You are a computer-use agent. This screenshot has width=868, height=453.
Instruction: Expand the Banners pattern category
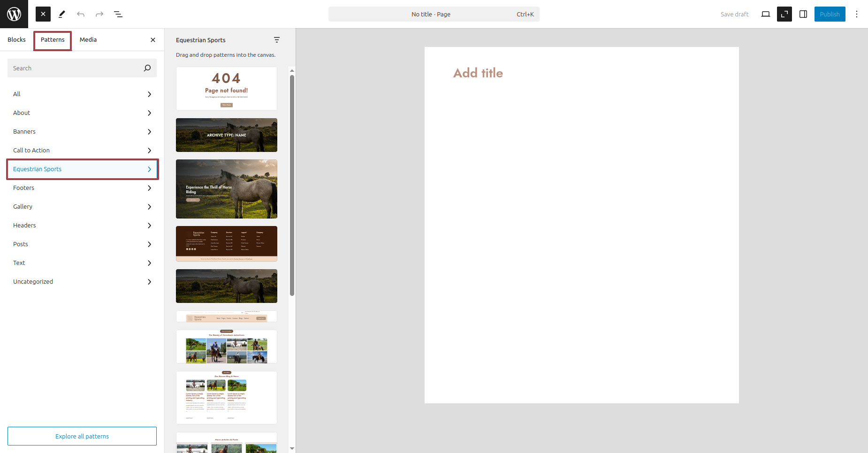click(82, 132)
